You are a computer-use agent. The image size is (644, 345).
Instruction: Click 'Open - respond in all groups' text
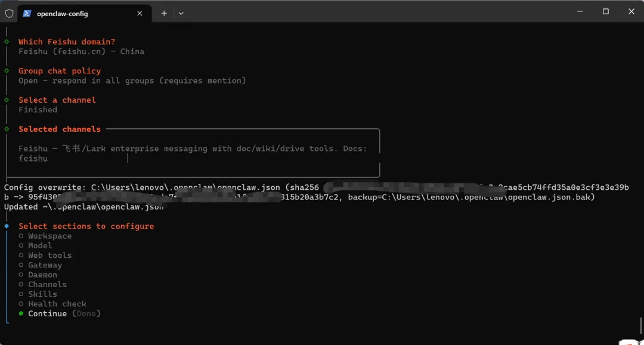[x=132, y=81]
